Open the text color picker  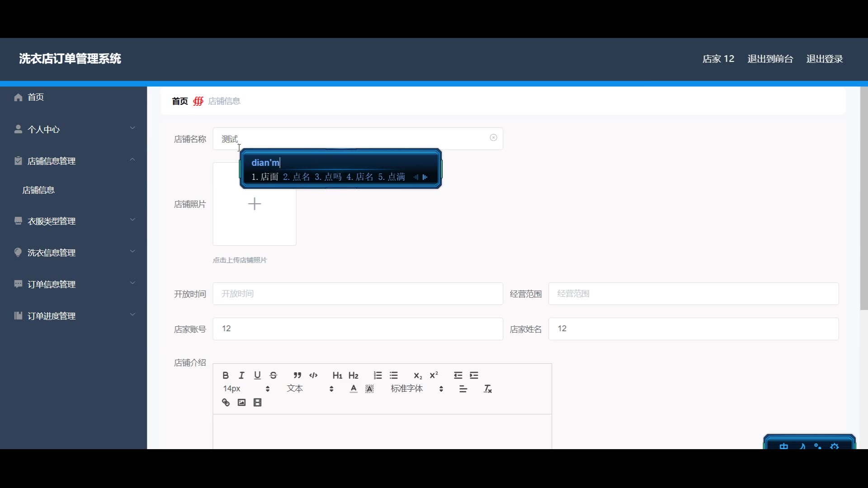354,389
